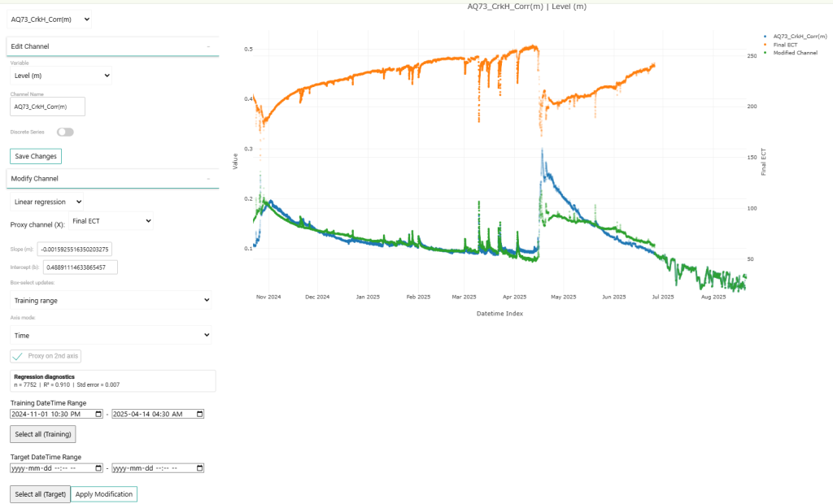Click the Apply Modification button

coord(103,494)
